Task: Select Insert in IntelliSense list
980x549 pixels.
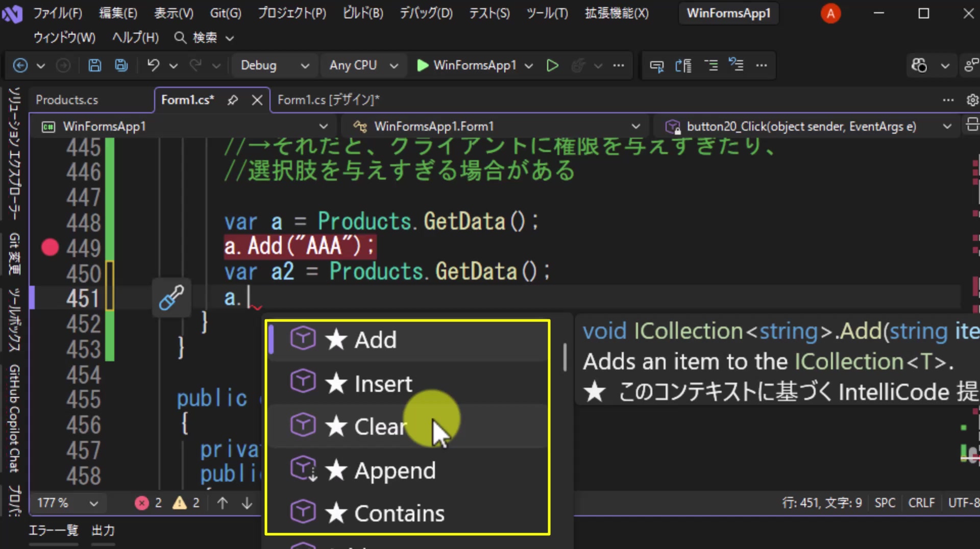Action: click(407, 384)
